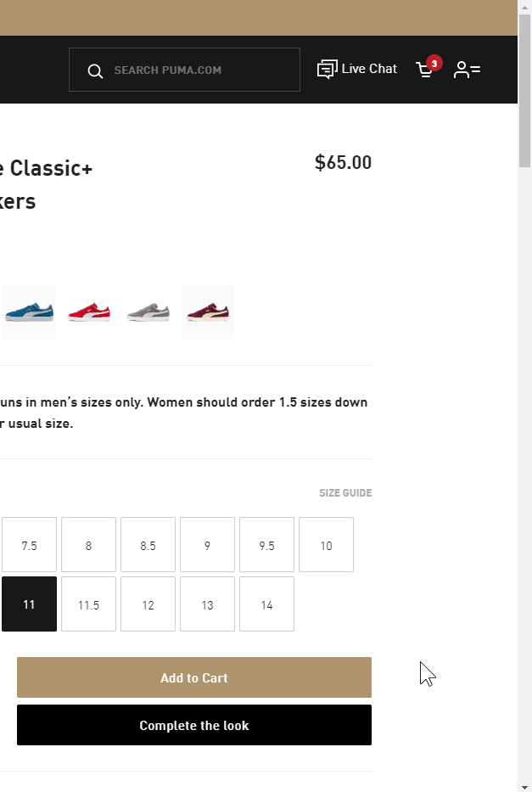Select shoe size 12
532x792 pixels.
(x=148, y=604)
